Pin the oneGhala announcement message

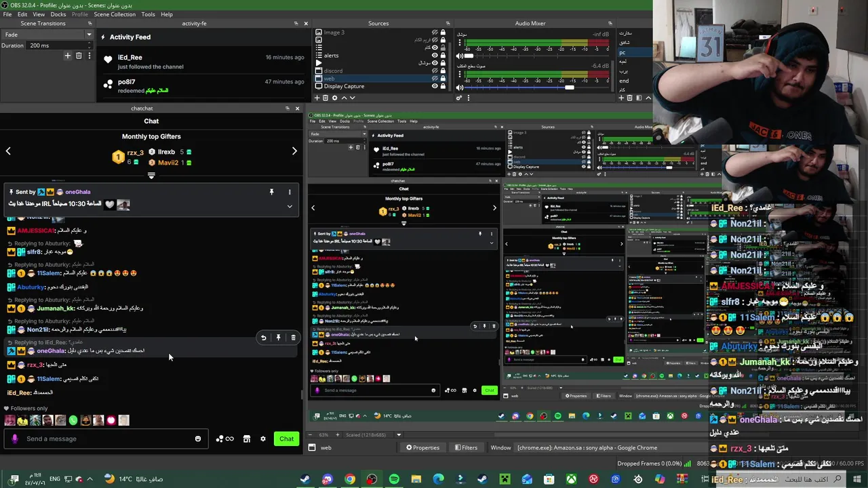[271, 192]
